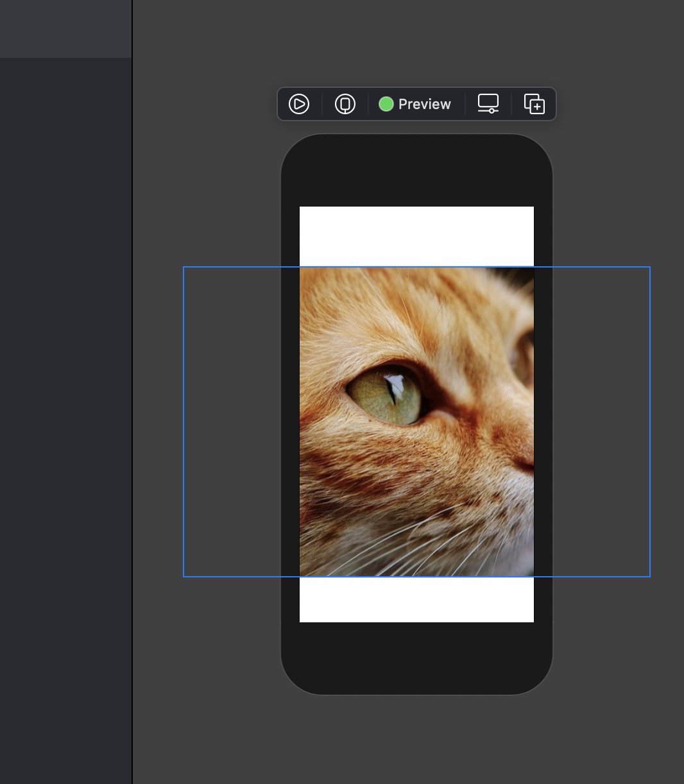This screenshot has width=684, height=784.
Task: Open the Inspect Preview display settings icon
Action: [488, 104]
